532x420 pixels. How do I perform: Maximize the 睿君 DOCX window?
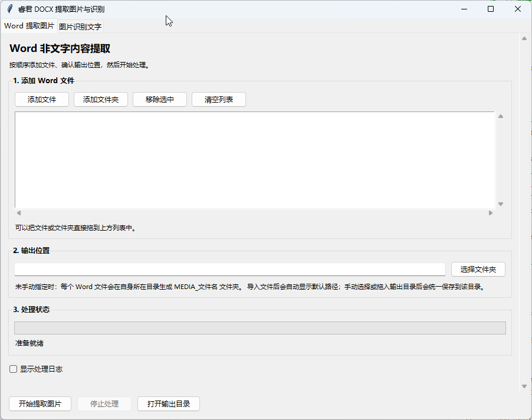(491, 9)
